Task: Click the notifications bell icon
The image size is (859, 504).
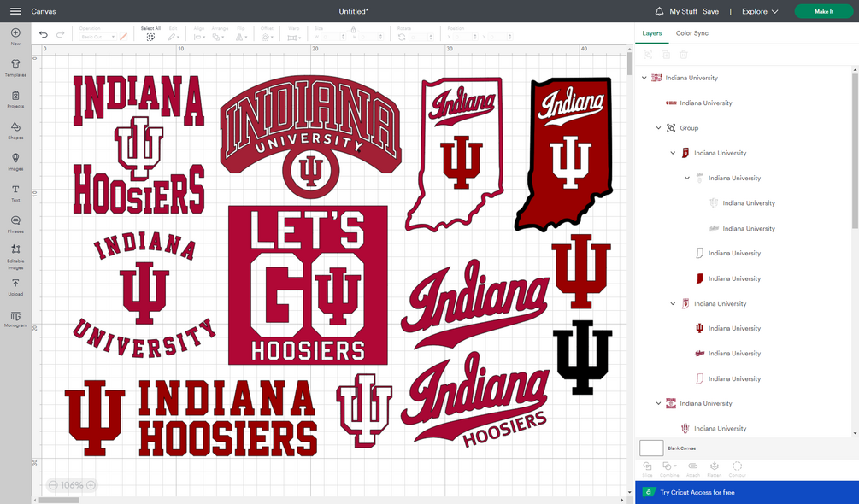Action: (x=659, y=11)
